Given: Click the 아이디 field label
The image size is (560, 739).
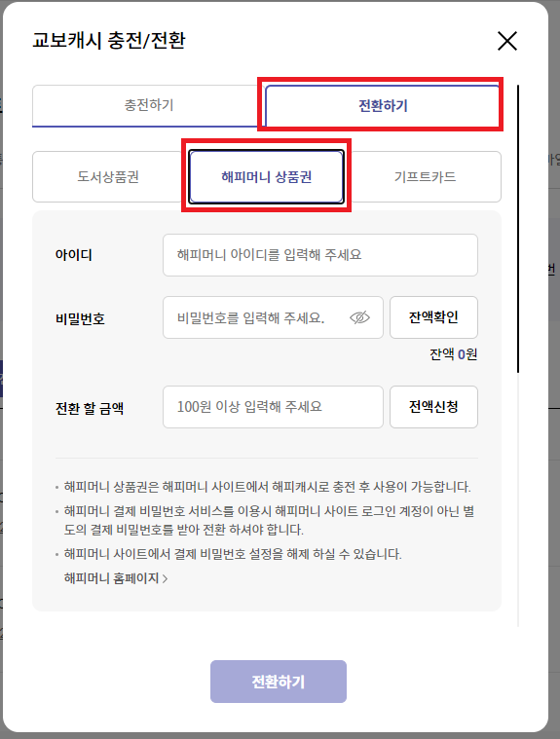Looking at the screenshot, I should [x=74, y=255].
